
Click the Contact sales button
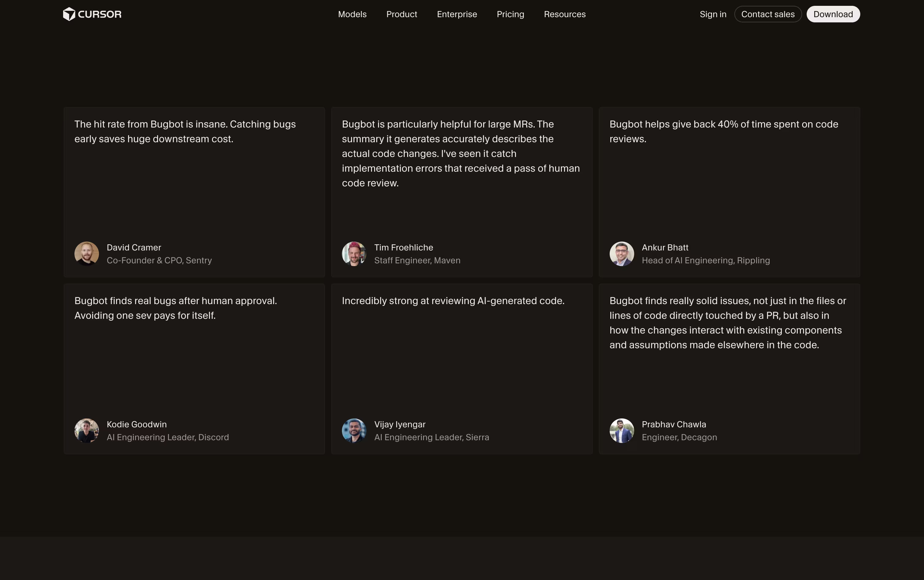click(768, 14)
